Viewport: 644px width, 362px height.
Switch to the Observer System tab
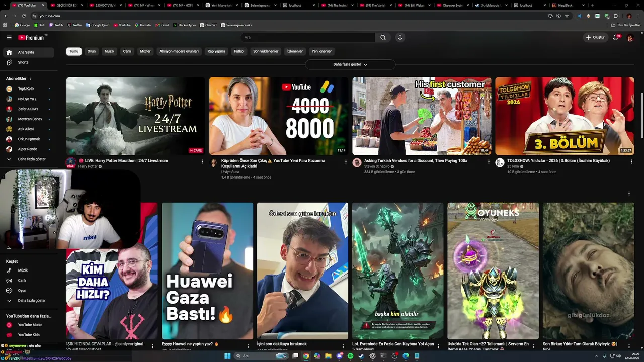(453, 5)
